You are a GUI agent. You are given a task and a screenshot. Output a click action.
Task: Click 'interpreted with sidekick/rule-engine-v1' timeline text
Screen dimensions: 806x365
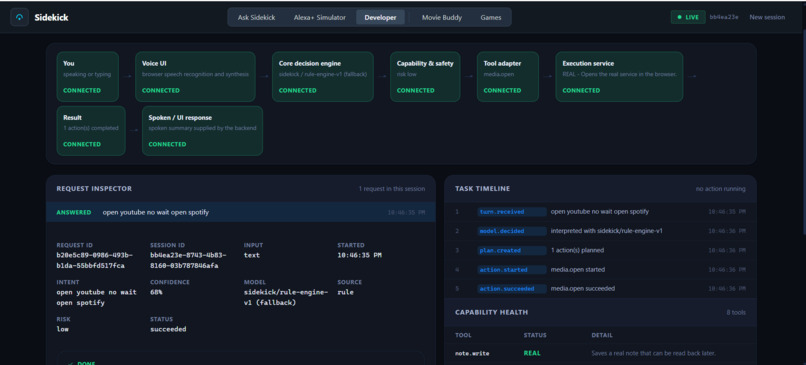607,231
